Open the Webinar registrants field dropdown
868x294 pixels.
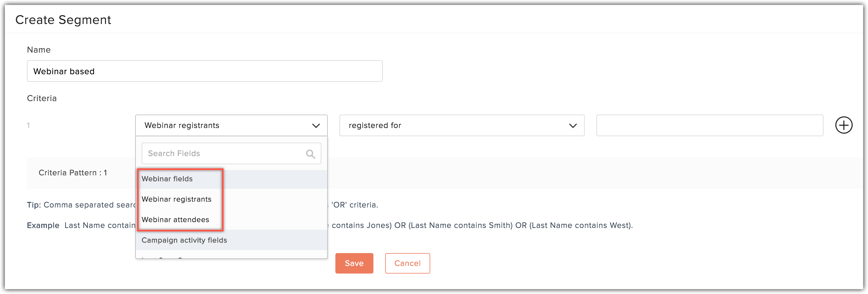point(231,125)
